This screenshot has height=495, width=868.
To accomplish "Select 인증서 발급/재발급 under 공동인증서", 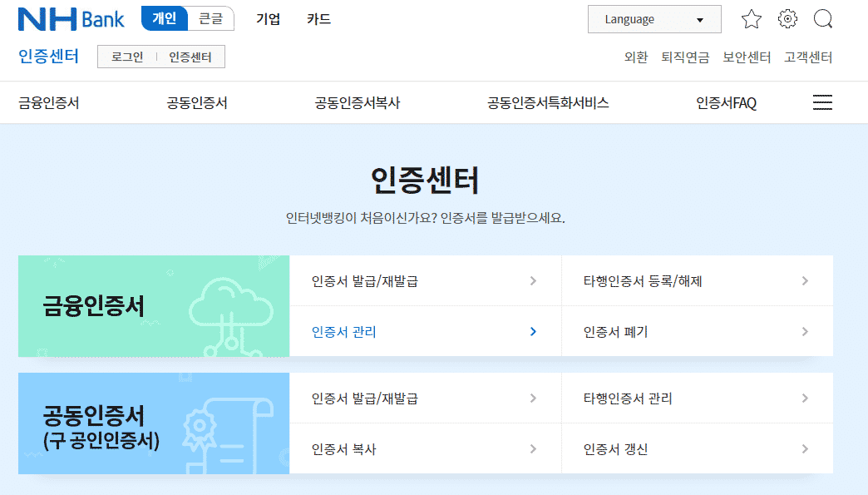I will point(425,398).
